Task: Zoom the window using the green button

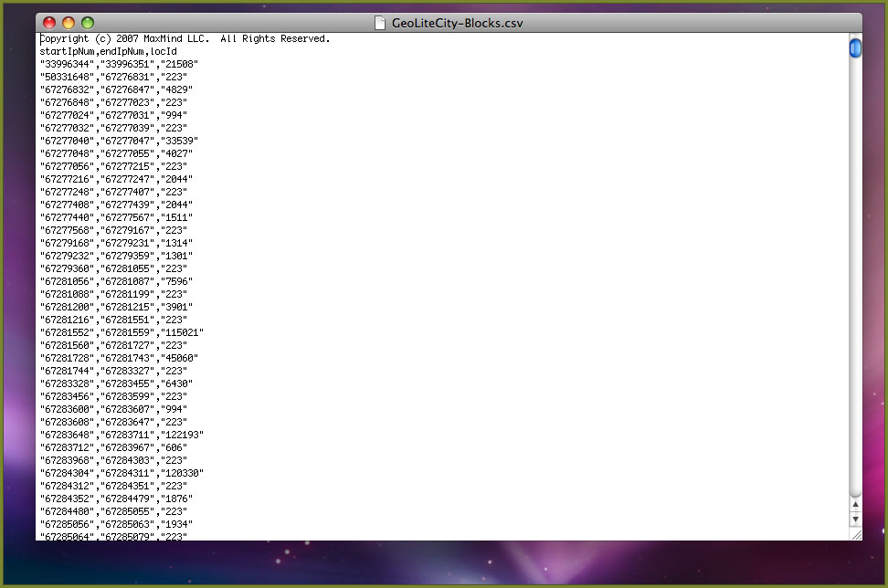Action: 88,23
